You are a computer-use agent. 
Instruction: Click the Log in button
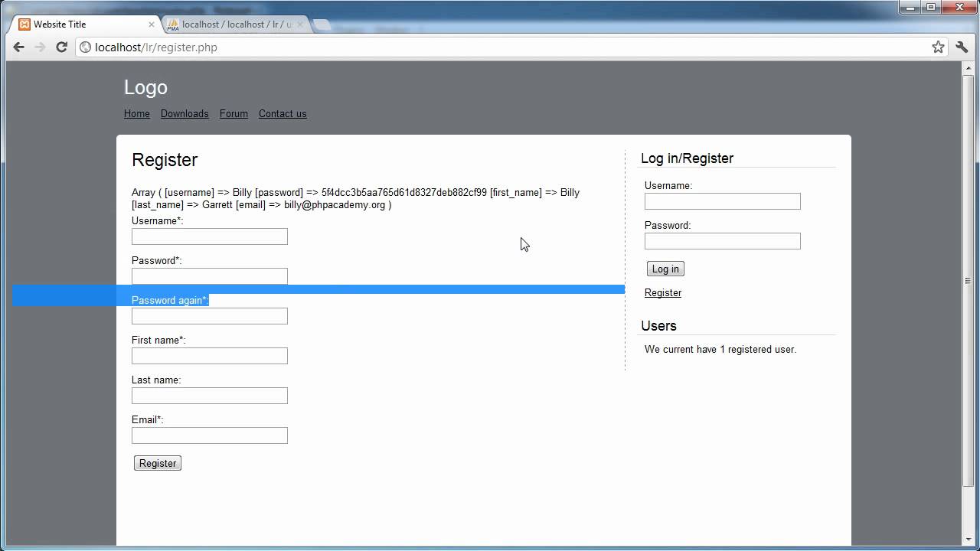(665, 269)
